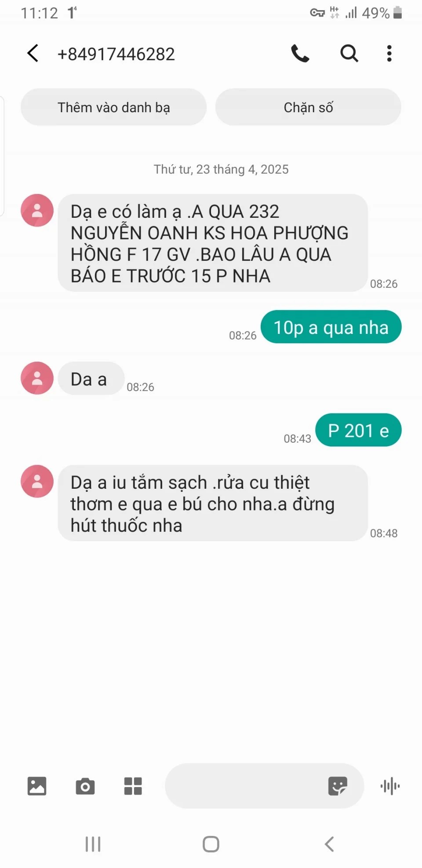Tap the back arrow beside the phone number
This screenshot has width=422, height=868.
coord(33,54)
